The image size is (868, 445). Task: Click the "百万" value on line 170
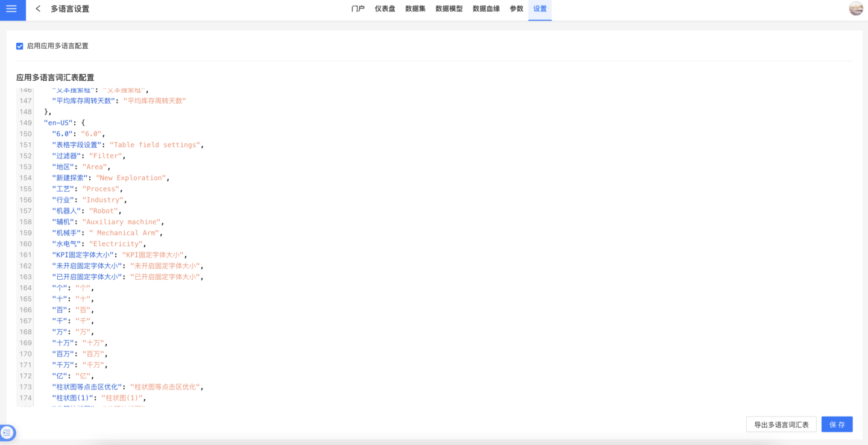(94, 354)
